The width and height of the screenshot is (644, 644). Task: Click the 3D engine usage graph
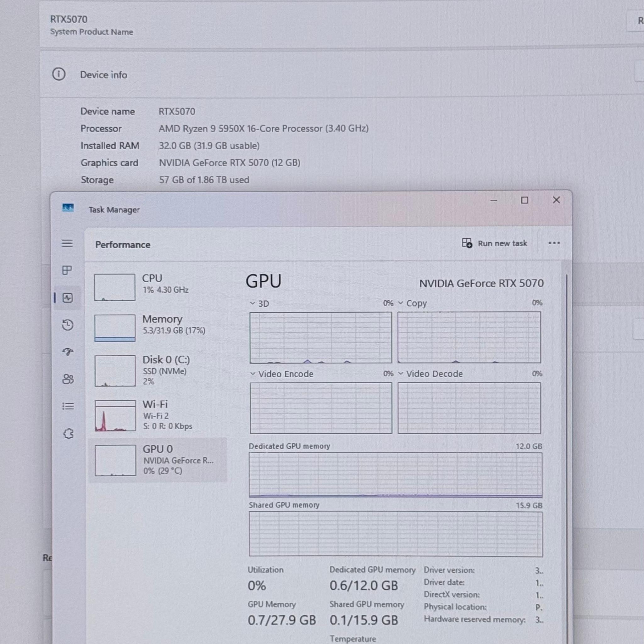(321, 338)
